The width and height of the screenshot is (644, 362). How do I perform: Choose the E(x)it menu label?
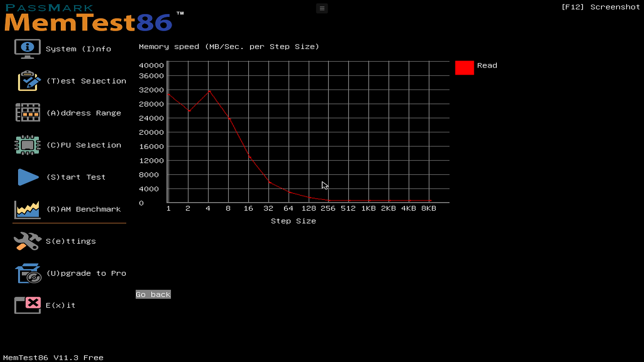click(60, 305)
